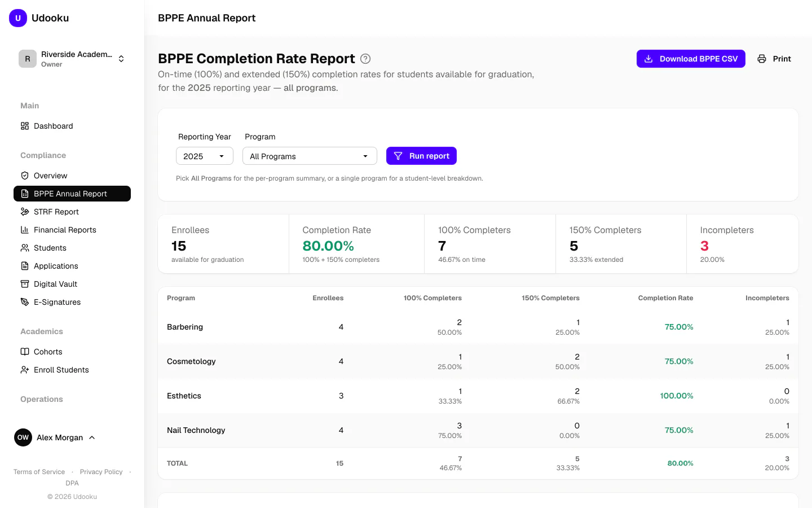This screenshot has height=508, width=812.
Task: Open the Cohorts page
Action: click(72, 352)
